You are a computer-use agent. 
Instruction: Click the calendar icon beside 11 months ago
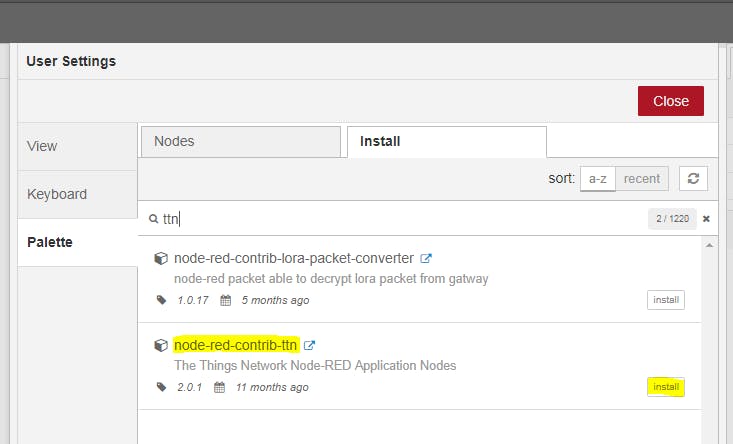219,387
